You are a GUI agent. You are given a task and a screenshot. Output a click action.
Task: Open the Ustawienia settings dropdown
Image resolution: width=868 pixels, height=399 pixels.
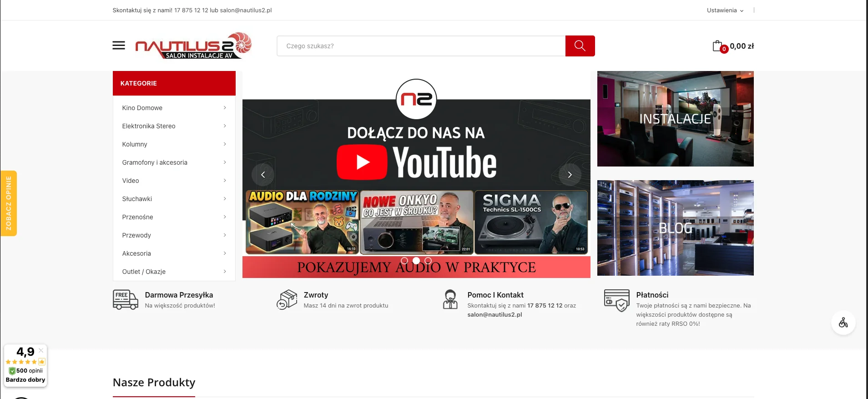pyautogui.click(x=725, y=10)
